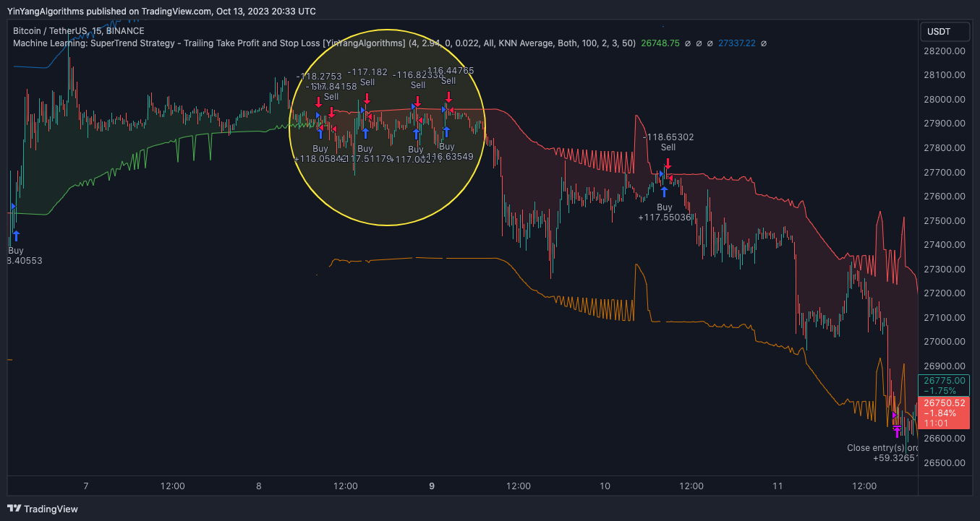Click the 27100.00 price axis label
Screen dimensions: 980x521
pos(945,317)
